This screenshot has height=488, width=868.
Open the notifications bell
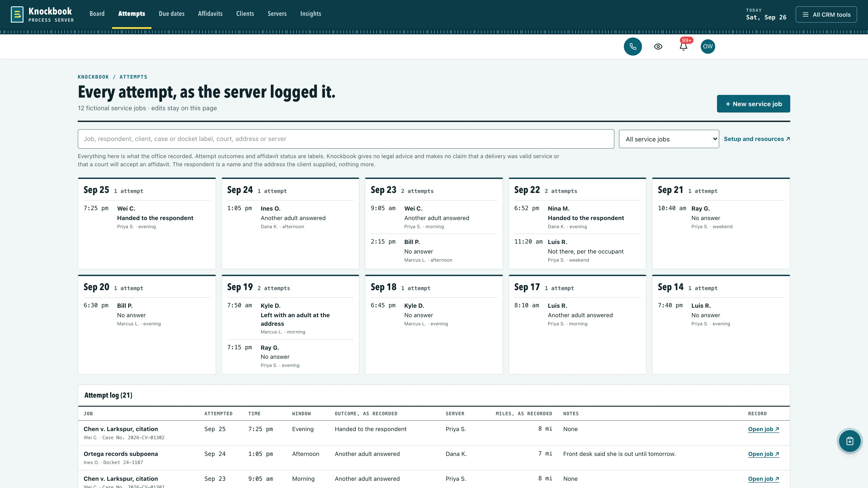pos(683,47)
